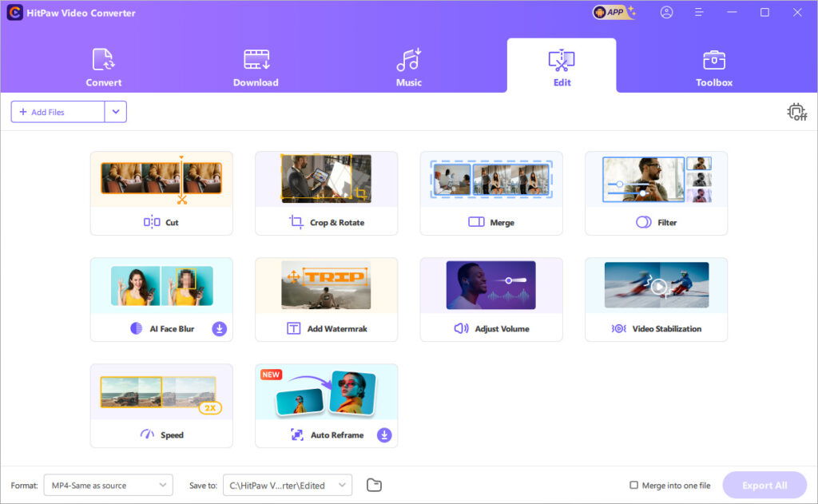Click the Add Watermrak label text
The image size is (818, 504).
click(337, 329)
